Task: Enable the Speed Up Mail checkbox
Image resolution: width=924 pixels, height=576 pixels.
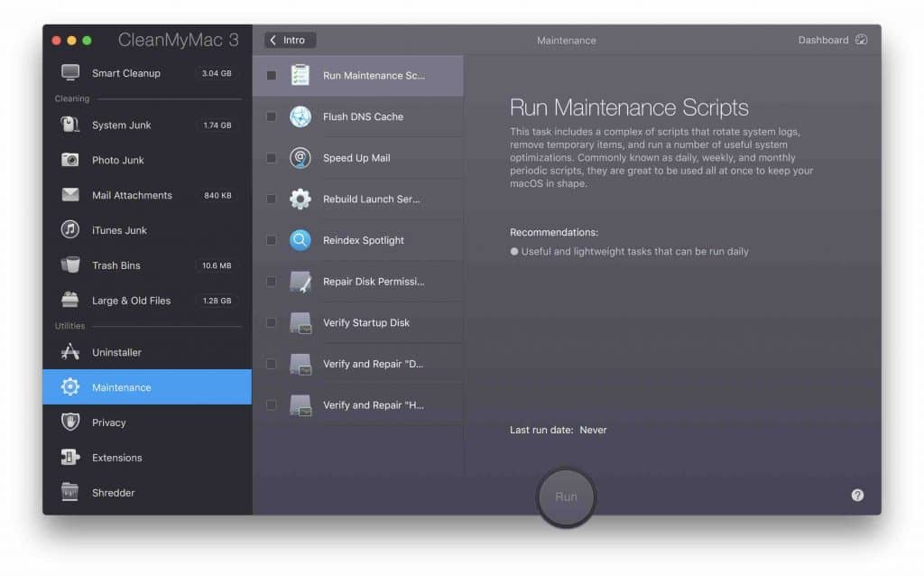Action: click(271, 158)
